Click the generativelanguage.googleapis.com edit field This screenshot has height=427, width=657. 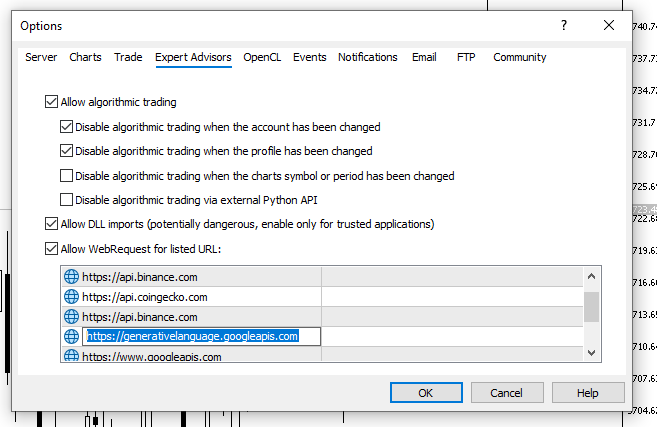tap(202, 336)
